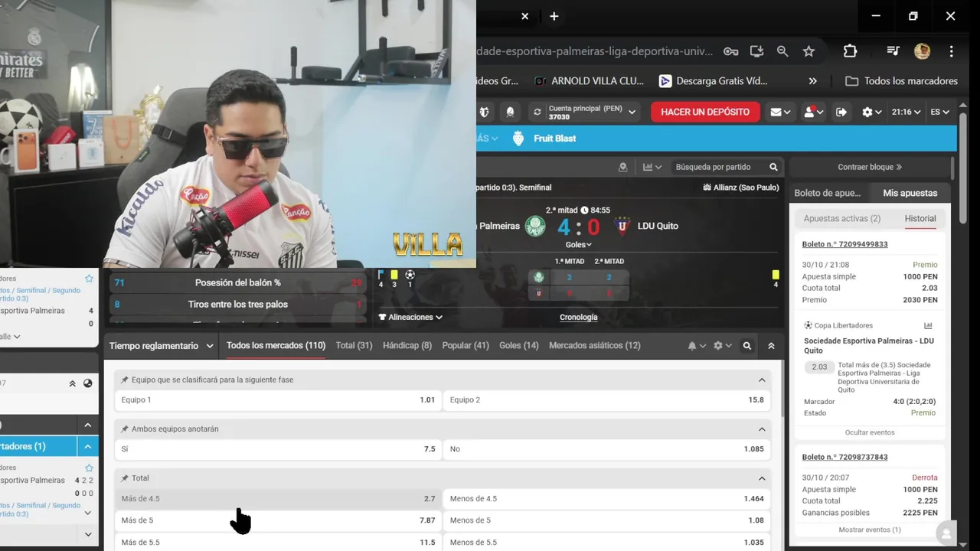Select the Total (31) market tab

[x=354, y=346]
